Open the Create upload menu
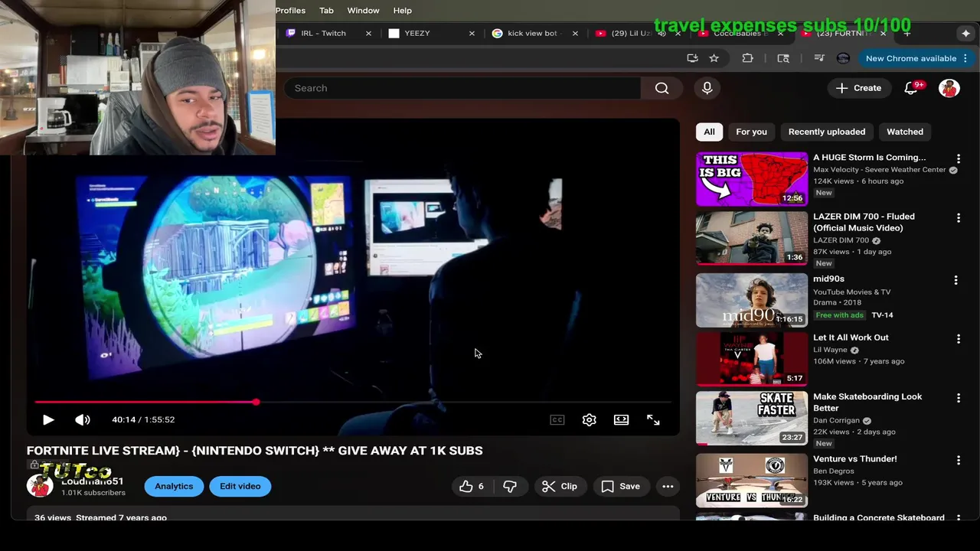Viewport: 980px width, 551px height. 858,88
